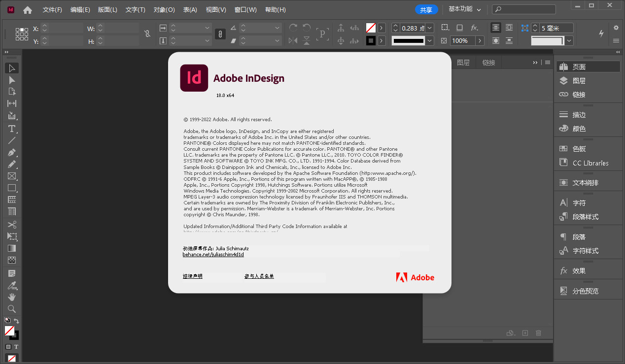Image resolution: width=625 pixels, height=364 pixels.
Task: Pick the Scissors tool
Action: (x=12, y=225)
